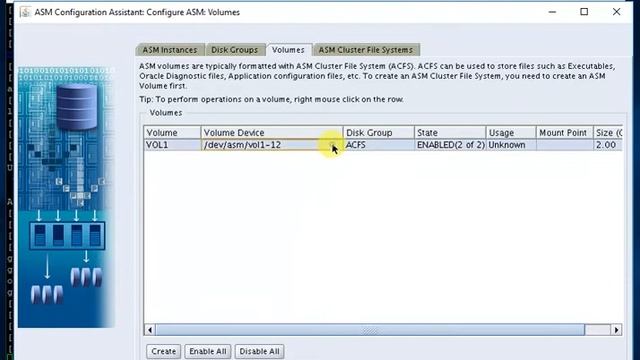The image size is (640, 360).
Task: Click the Java window icon in title bar
Action: click(25, 12)
